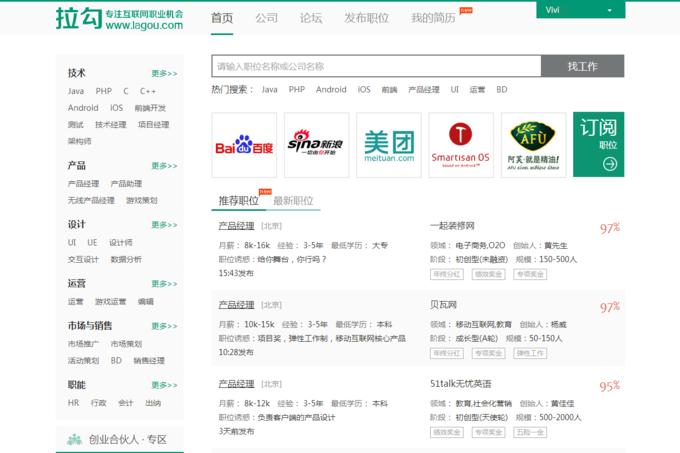
Task: Go to the 首页 tab
Action: [222, 18]
